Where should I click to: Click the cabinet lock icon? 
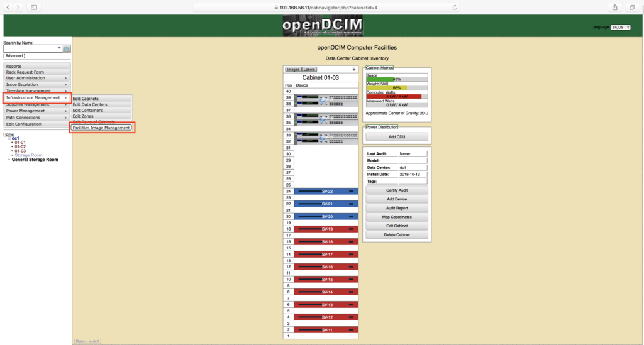click(354, 69)
